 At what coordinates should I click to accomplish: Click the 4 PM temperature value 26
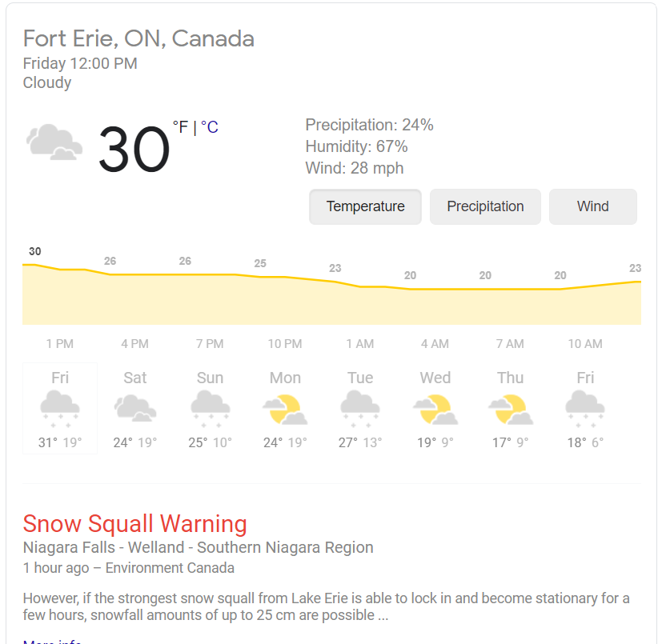coord(110,262)
